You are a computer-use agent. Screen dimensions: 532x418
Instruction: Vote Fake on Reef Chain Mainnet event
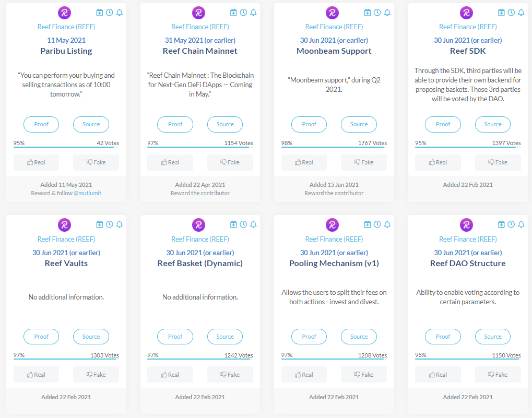(x=230, y=162)
